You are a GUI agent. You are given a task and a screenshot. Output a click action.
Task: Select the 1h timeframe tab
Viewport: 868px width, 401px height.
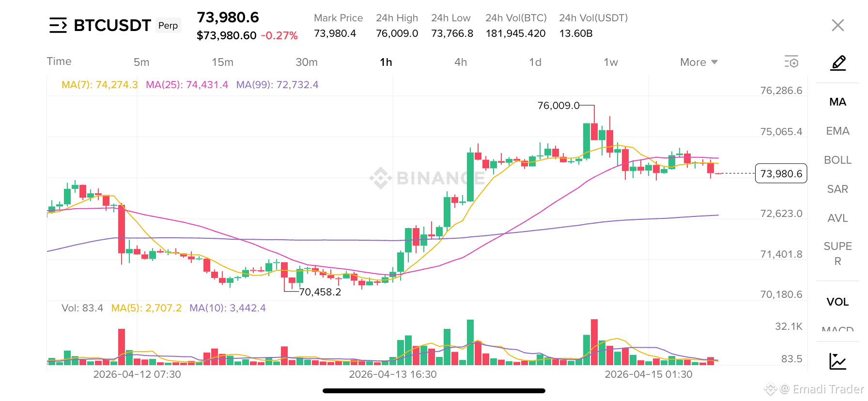coord(386,62)
